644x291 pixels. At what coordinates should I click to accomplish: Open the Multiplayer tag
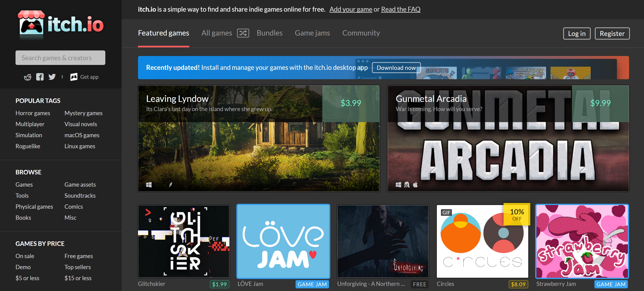pyautogui.click(x=30, y=124)
